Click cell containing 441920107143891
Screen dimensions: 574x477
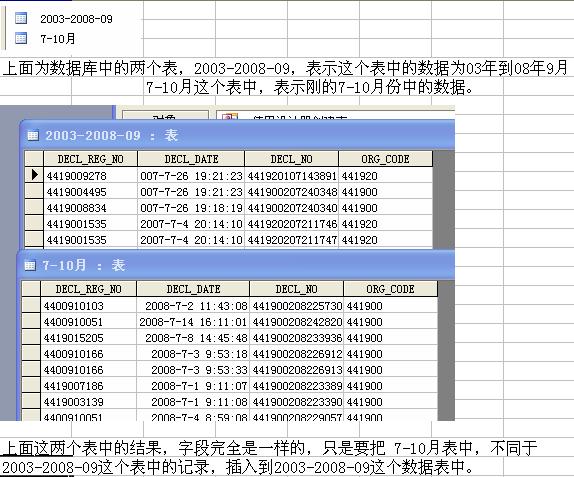coord(291,176)
